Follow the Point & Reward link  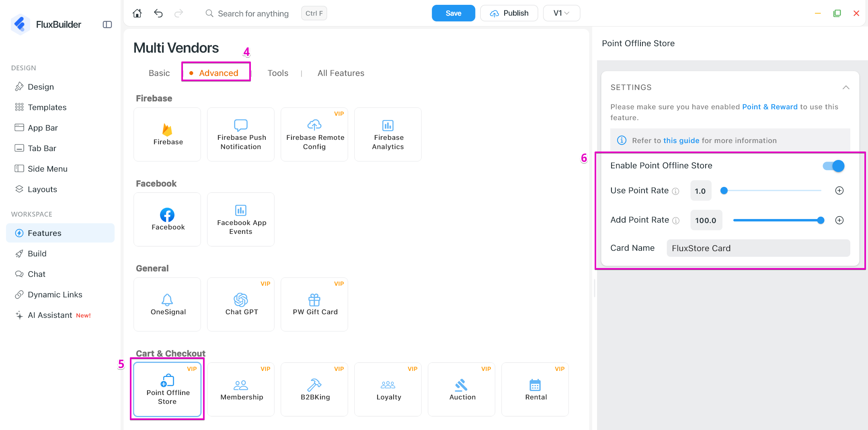770,107
